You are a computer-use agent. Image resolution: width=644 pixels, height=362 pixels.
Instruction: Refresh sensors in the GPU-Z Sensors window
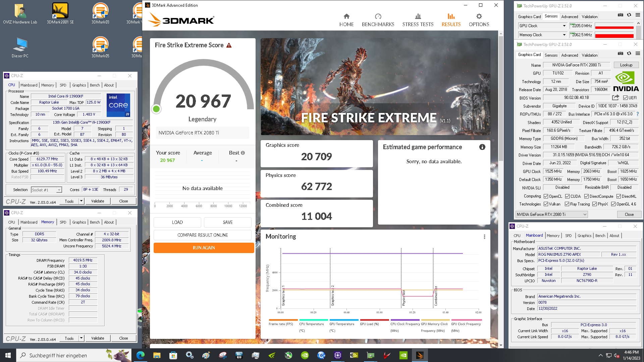(629, 15)
